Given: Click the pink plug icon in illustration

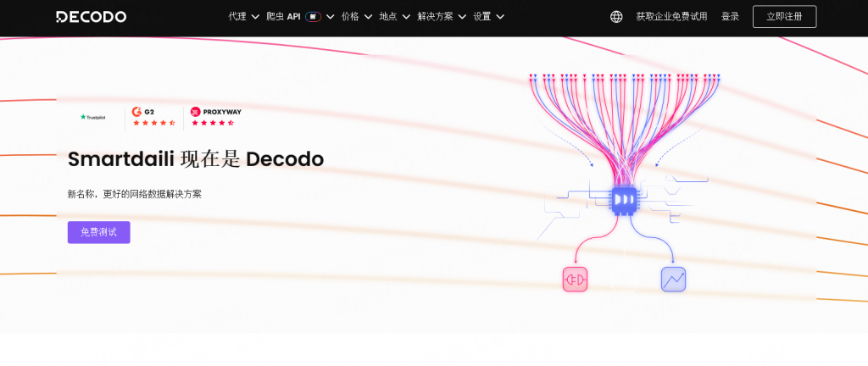Looking at the screenshot, I should [x=576, y=280].
